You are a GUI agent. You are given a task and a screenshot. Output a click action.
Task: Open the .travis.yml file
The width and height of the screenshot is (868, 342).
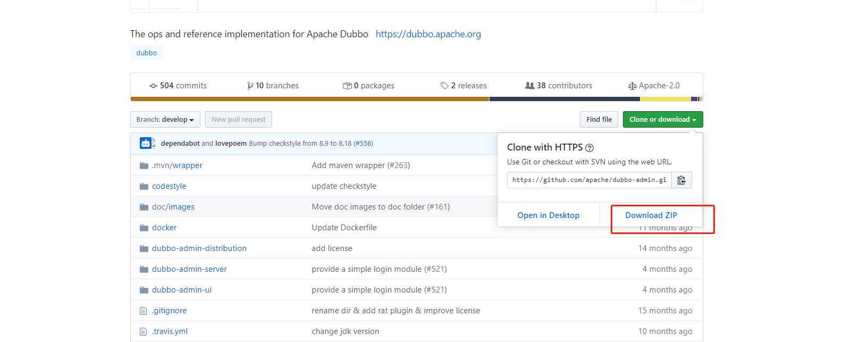[x=170, y=331]
